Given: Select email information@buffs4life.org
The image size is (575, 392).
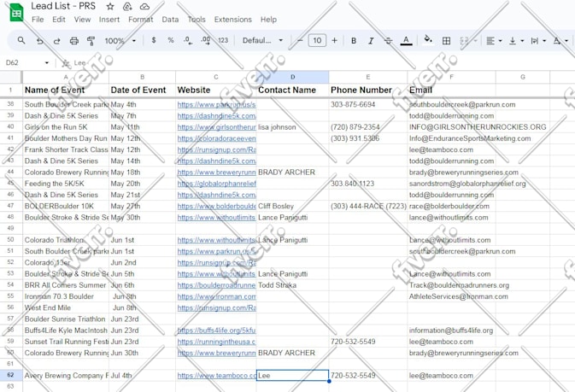Looking at the screenshot, I should (x=451, y=331).
